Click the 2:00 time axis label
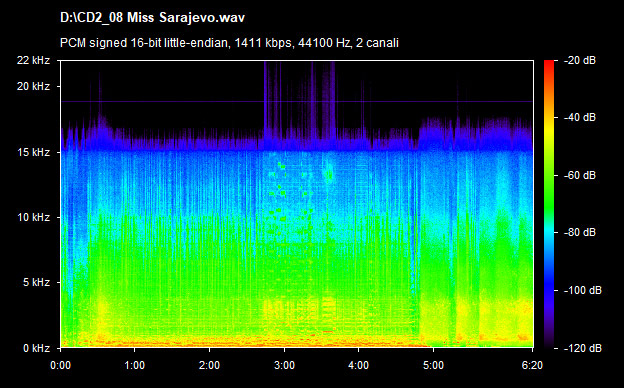The width and height of the screenshot is (624, 388). [x=210, y=365]
